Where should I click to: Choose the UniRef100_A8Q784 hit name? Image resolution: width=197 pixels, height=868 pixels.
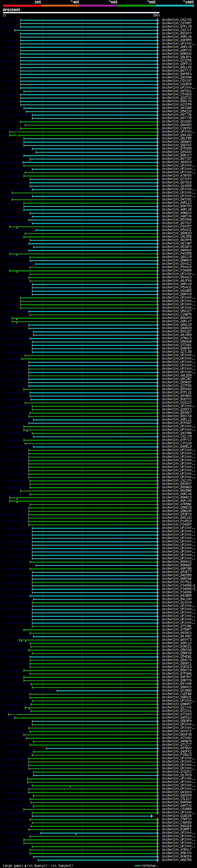click(x=177, y=860)
